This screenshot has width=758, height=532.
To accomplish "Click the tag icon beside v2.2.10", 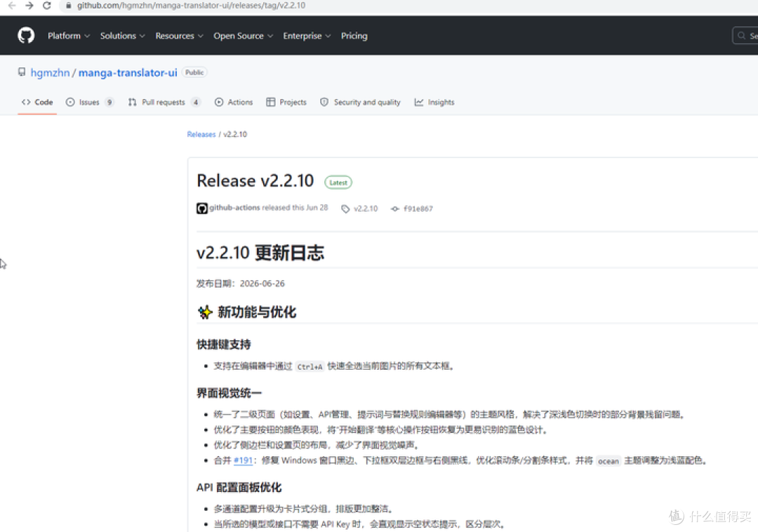I will [x=345, y=208].
